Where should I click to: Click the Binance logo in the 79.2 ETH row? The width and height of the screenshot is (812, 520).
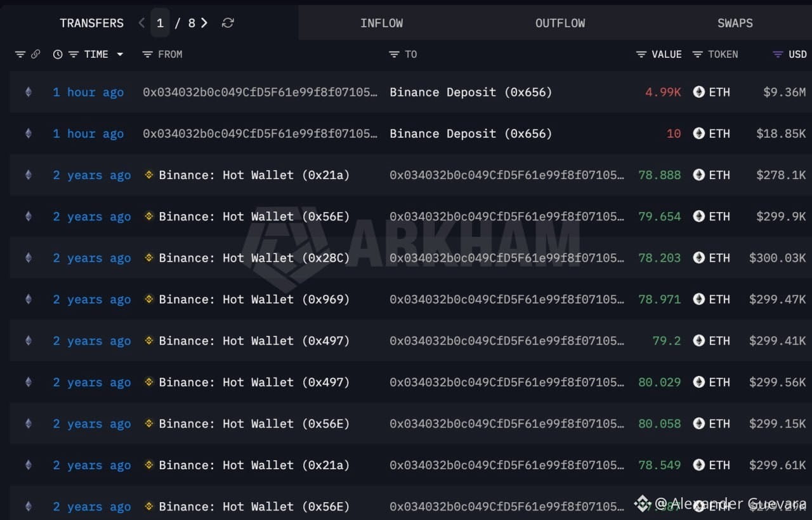(x=149, y=341)
